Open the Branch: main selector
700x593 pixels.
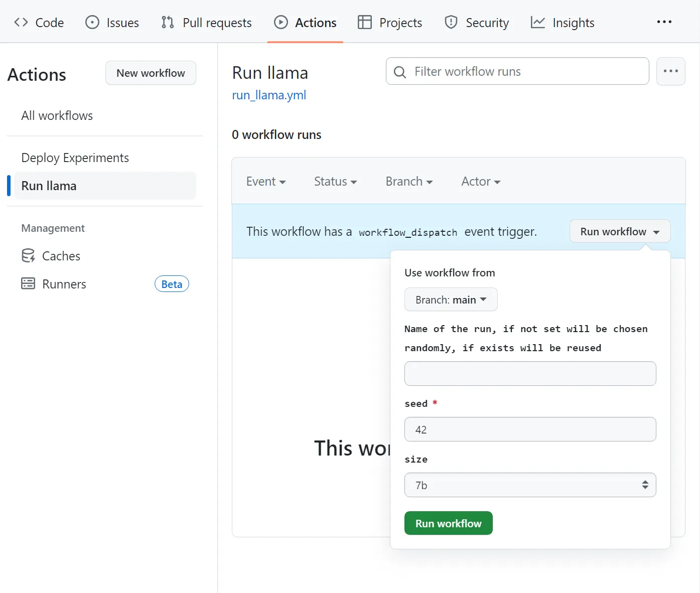[x=451, y=300]
